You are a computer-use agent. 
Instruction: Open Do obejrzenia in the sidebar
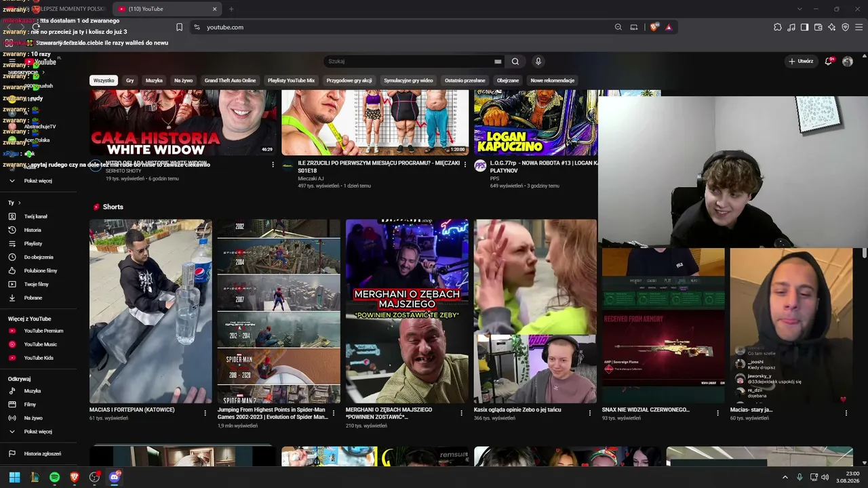(x=38, y=258)
